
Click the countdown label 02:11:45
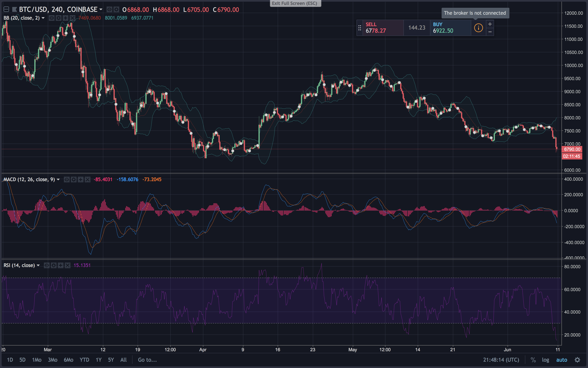pyautogui.click(x=572, y=156)
